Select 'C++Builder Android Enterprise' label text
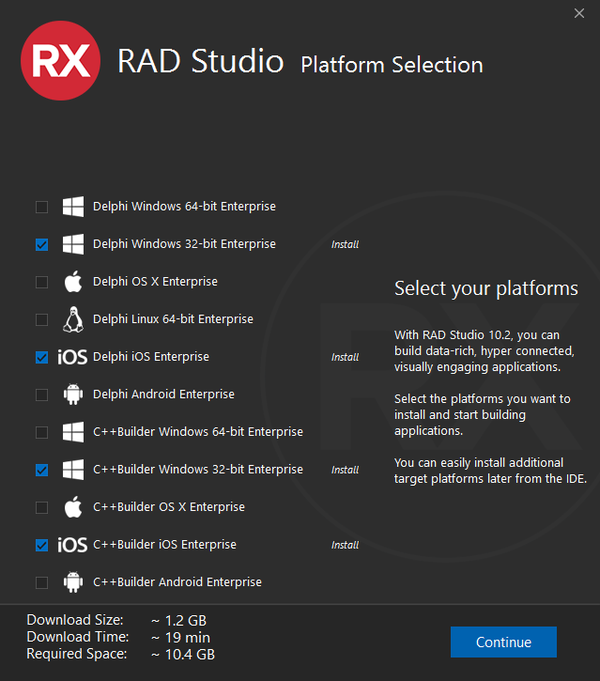The height and width of the screenshot is (681, 600). 177,582
